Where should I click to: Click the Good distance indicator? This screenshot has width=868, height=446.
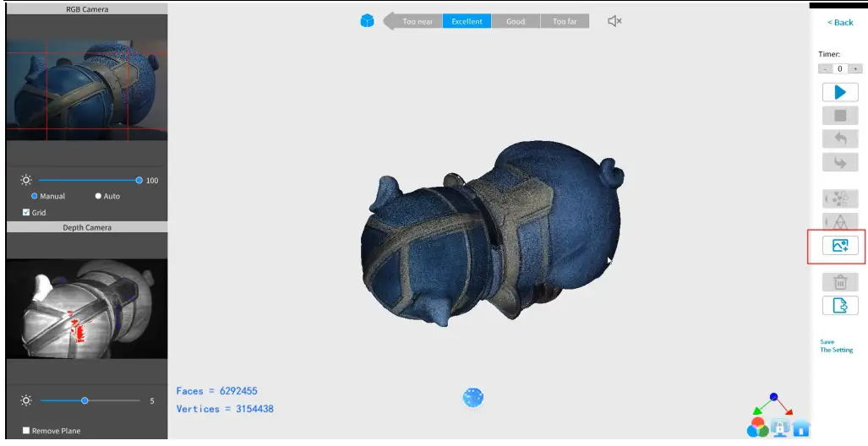[516, 22]
